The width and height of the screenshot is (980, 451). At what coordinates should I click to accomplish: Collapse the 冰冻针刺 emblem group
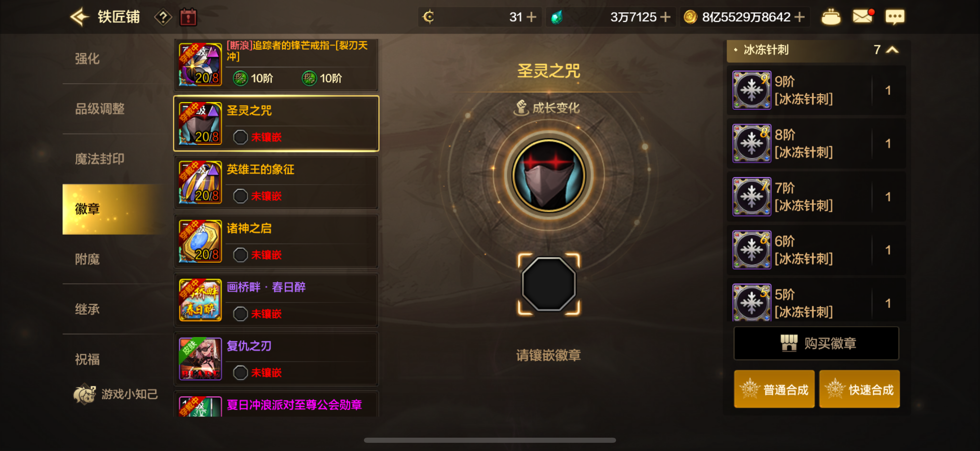point(892,50)
